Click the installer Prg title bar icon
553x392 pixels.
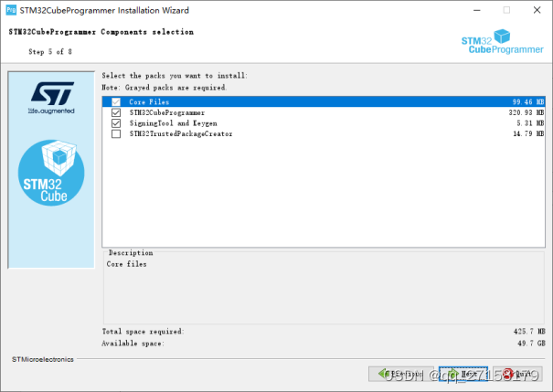(x=11, y=10)
